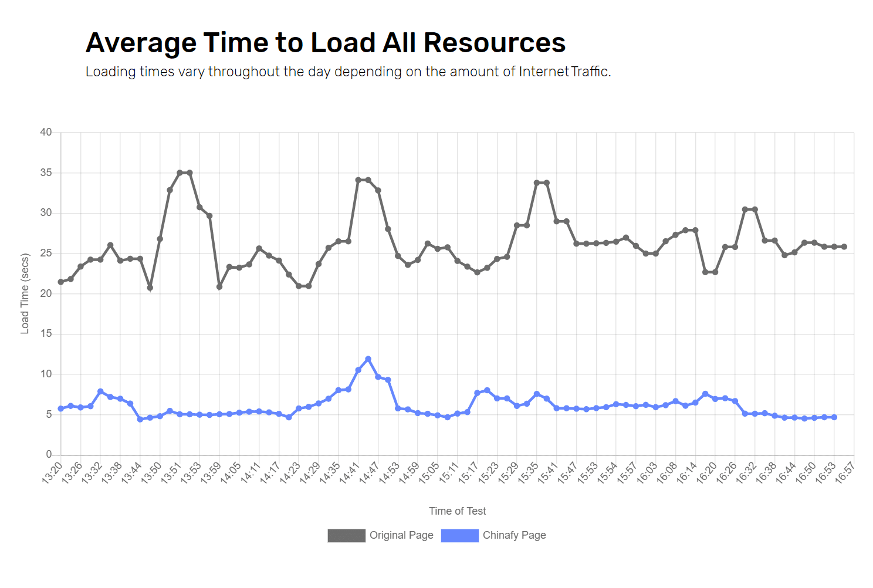The height and width of the screenshot is (588, 873).
Task: Click the 15:35 x-axis tick label
Action: [x=527, y=473]
